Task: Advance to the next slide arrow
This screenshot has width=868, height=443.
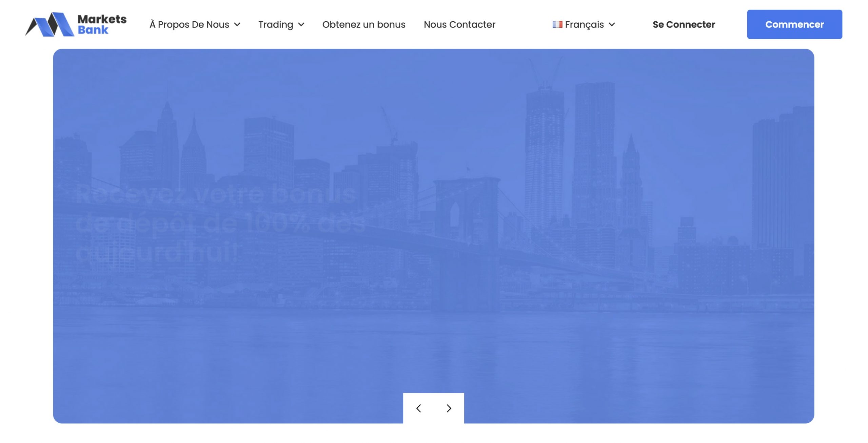Action: (449, 408)
